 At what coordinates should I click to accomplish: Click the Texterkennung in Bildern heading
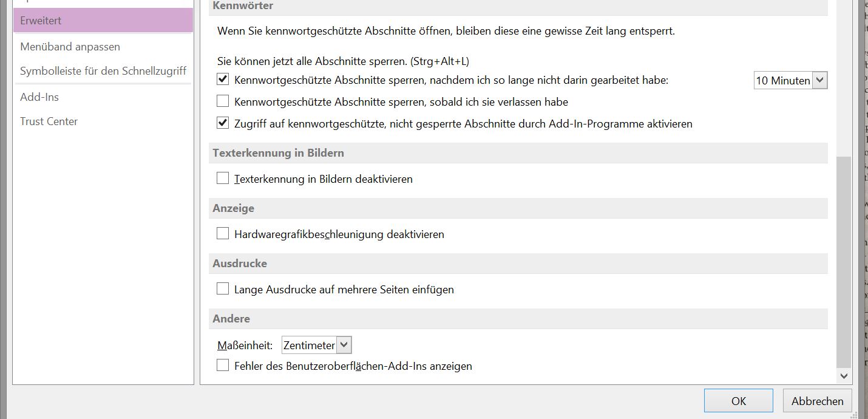click(278, 153)
